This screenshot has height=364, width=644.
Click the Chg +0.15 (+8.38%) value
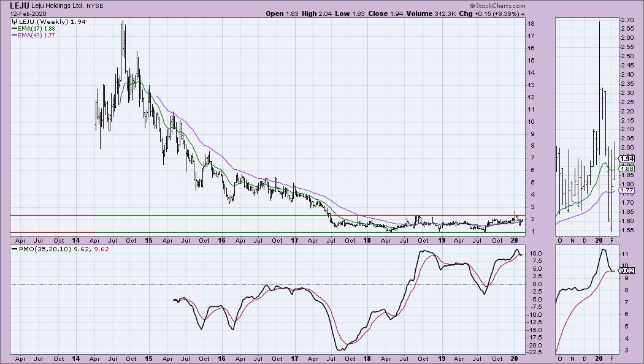[489, 13]
